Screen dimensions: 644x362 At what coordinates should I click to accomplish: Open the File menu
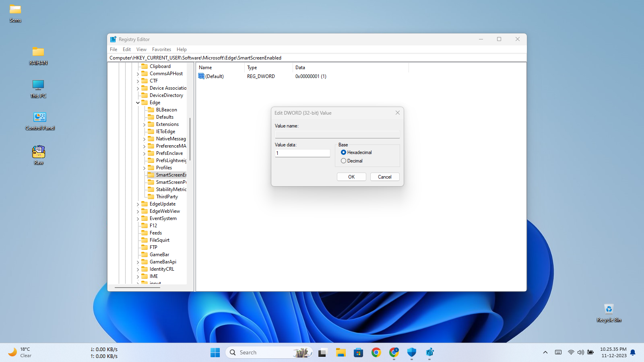tap(114, 49)
